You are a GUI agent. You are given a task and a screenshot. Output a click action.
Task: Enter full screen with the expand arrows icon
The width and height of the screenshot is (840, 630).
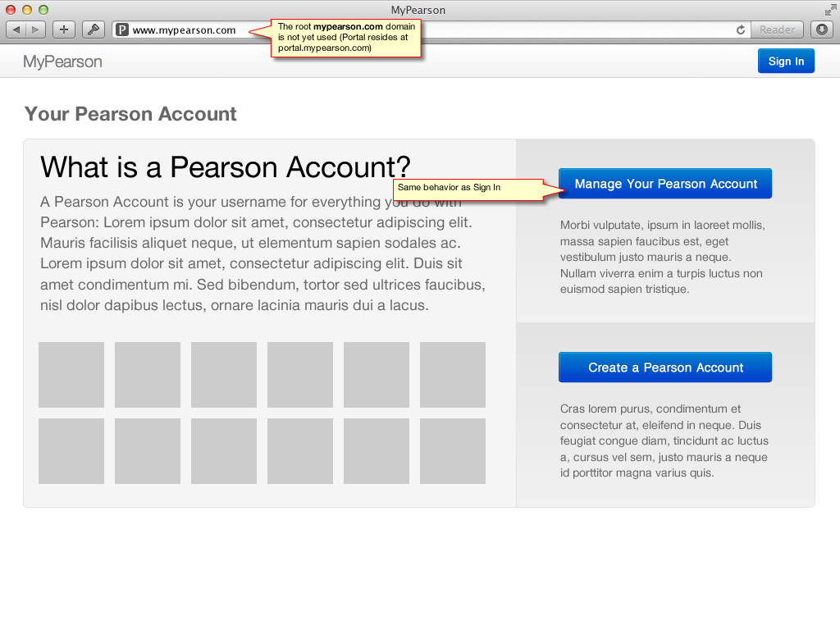click(x=830, y=9)
